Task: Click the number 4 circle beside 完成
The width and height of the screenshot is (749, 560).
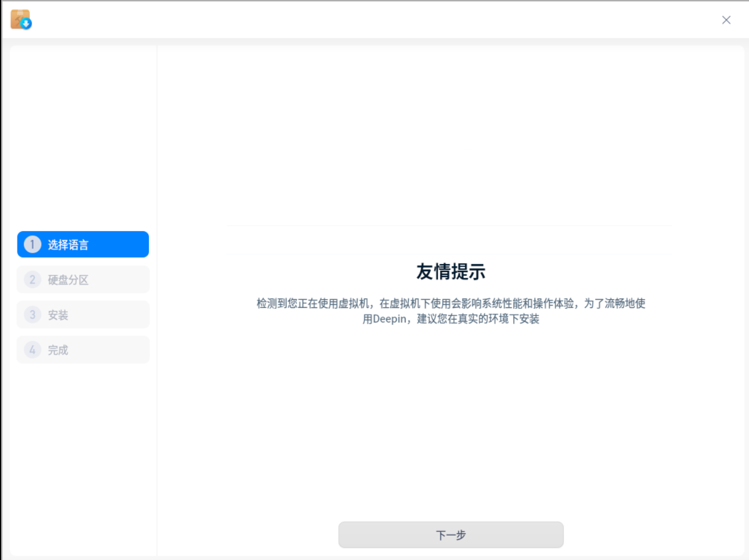Action: click(32, 350)
